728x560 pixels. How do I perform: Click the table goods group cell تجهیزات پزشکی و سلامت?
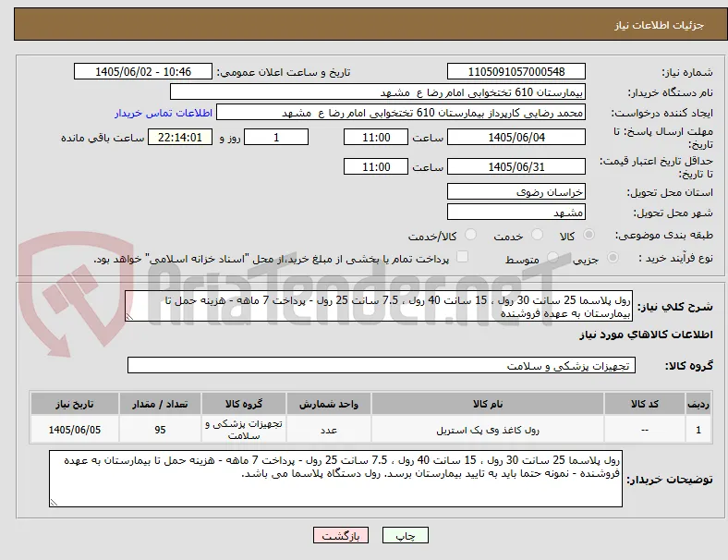244,430
